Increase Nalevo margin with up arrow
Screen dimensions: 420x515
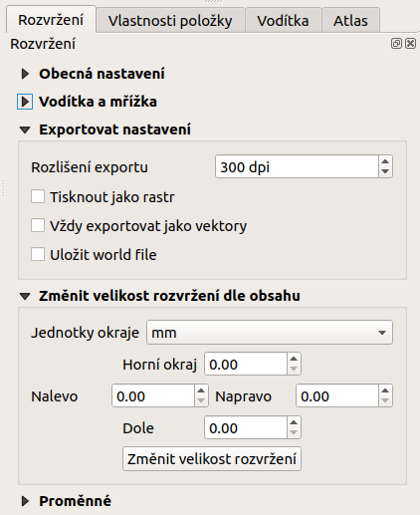[x=201, y=390]
